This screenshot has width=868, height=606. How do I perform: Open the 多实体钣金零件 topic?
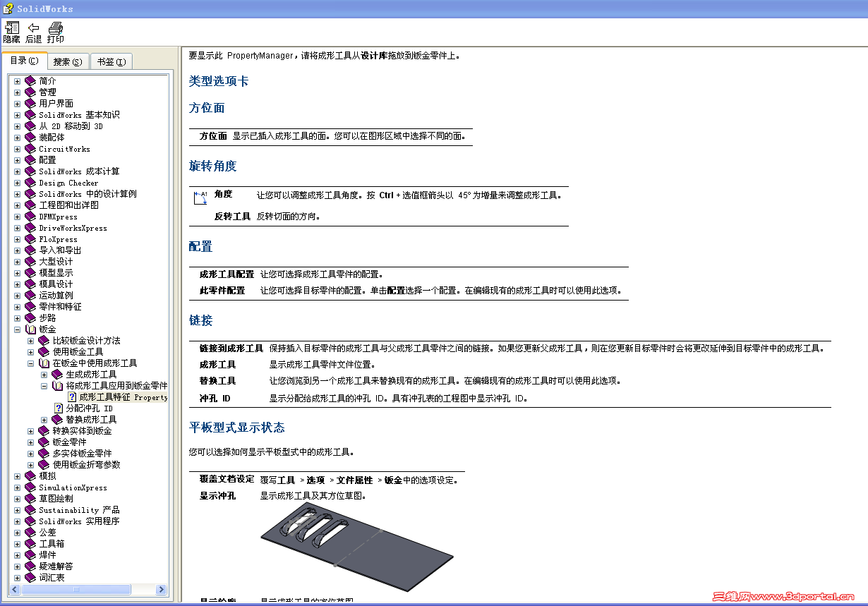tap(82, 454)
